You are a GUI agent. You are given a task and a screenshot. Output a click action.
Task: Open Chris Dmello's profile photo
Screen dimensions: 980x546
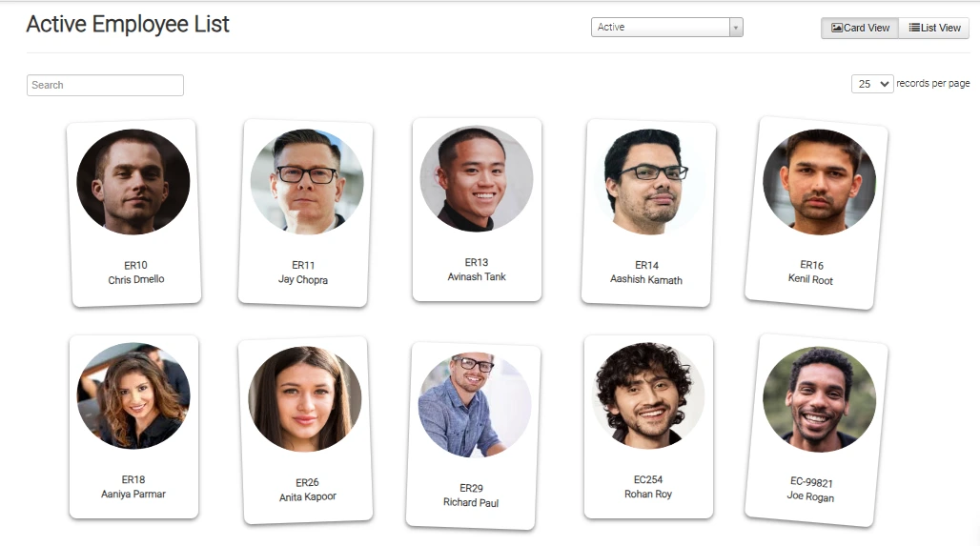(133, 182)
